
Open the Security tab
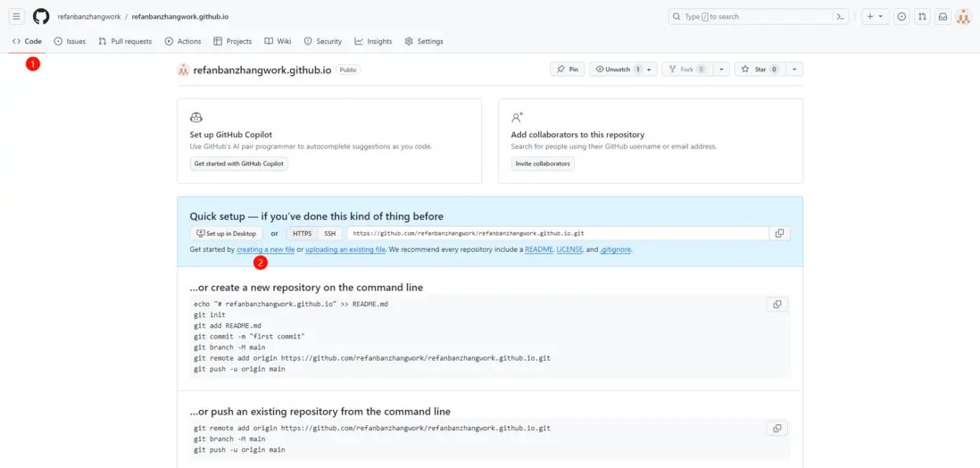[323, 41]
